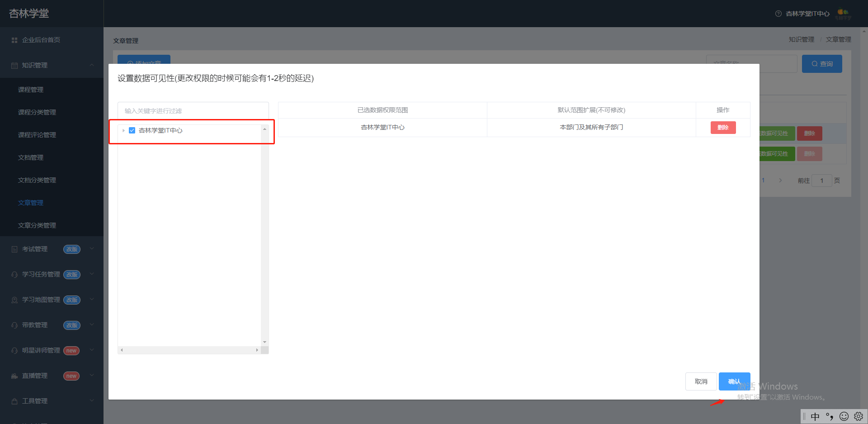Viewport: 868px width, 424px height.
Task: Open the IME emoji smiley icon
Action: click(844, 416)
